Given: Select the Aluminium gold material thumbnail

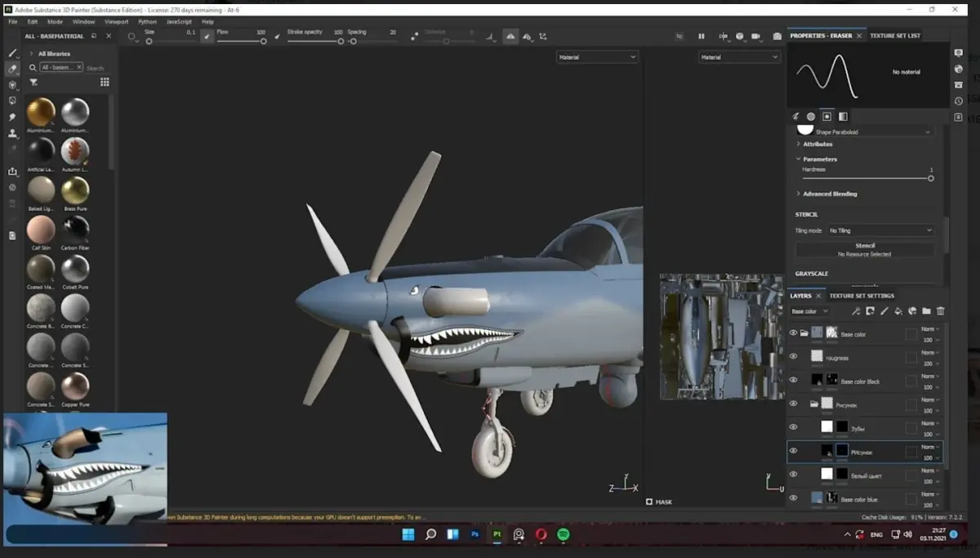Looking at the screenshot, I should tap(41, 112).
